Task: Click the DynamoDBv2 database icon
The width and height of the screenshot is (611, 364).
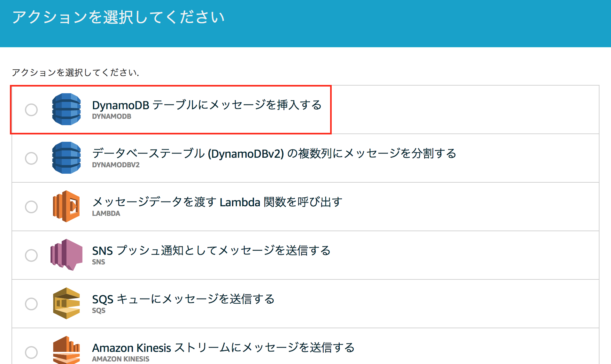Action: [66, 158]
